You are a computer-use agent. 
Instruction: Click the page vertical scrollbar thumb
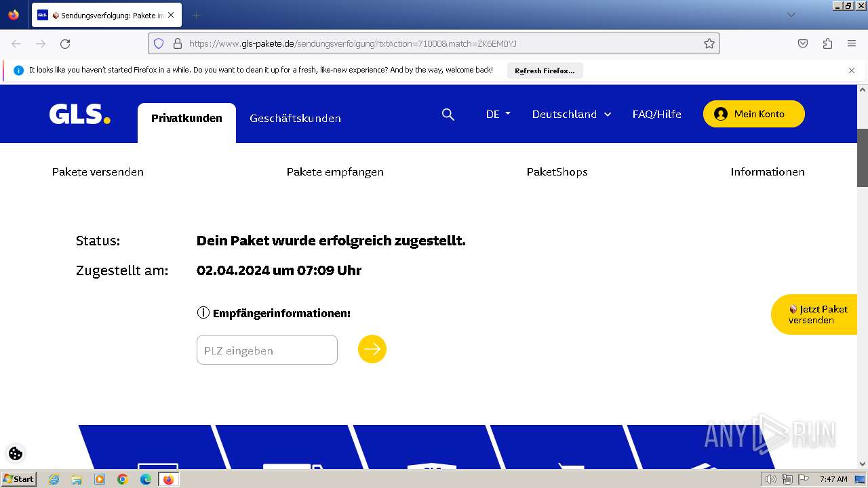[863, 157]
